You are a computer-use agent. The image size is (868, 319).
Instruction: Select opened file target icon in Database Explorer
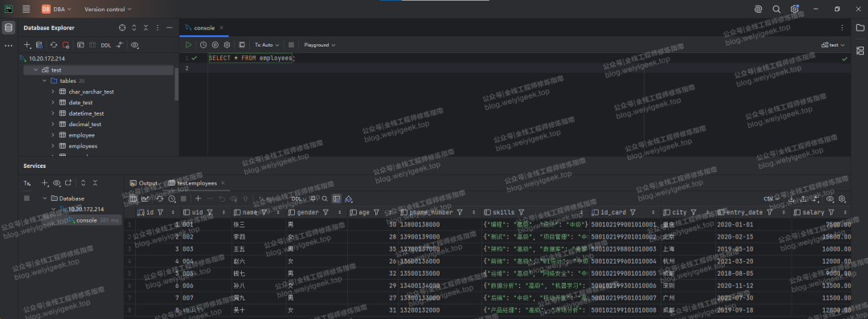pyautogui.click(x=122, y=27)
